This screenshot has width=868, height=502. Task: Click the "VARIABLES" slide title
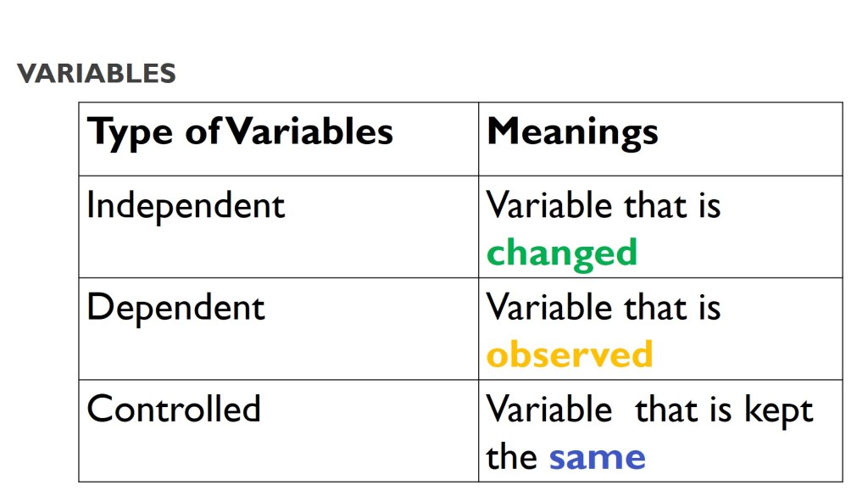pyautogui.click(x=96, y=74)
